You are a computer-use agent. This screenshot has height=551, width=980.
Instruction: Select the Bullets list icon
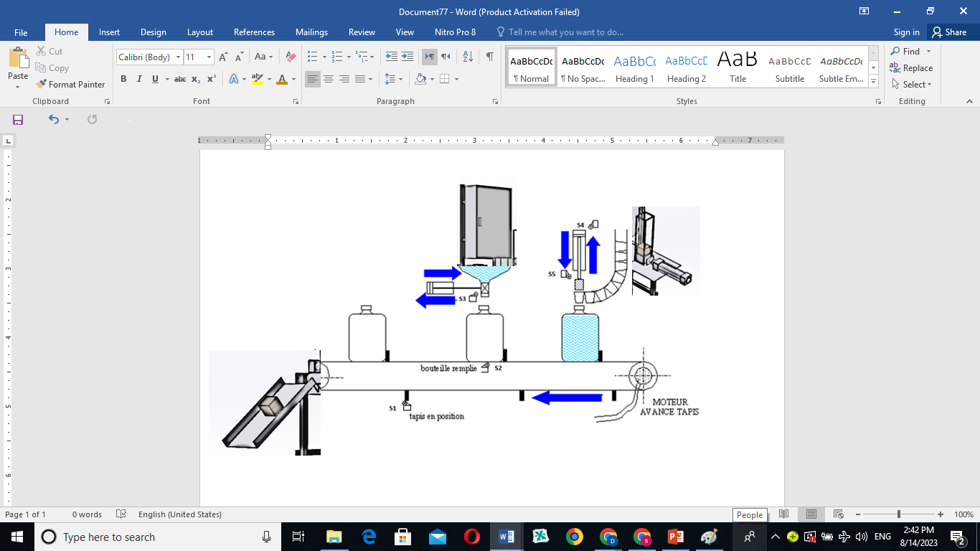[313, 57]
